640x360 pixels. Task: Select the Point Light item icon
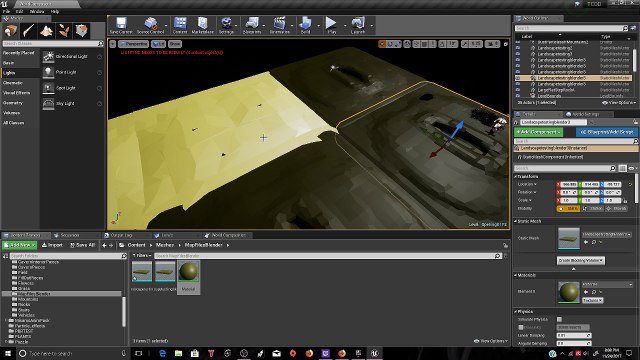[x=48, y=72]
